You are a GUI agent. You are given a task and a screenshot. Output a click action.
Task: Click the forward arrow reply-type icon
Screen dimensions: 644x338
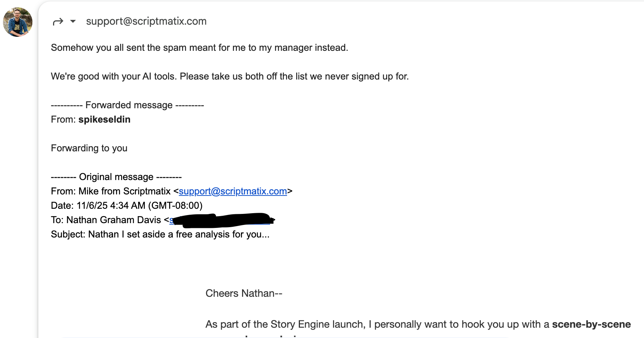coord(58,22)
